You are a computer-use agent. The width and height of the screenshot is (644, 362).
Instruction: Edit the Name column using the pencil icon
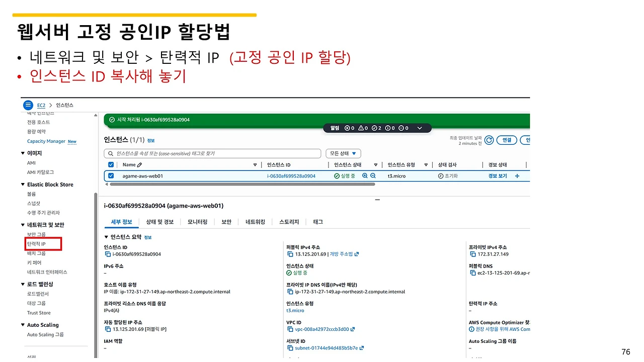(140, 164)
